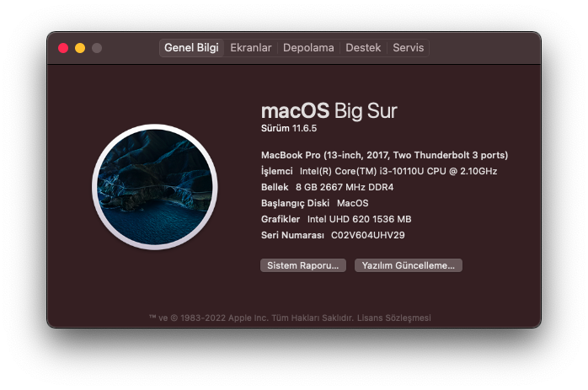Click the disabled gray zoom button

pos(97,48)
